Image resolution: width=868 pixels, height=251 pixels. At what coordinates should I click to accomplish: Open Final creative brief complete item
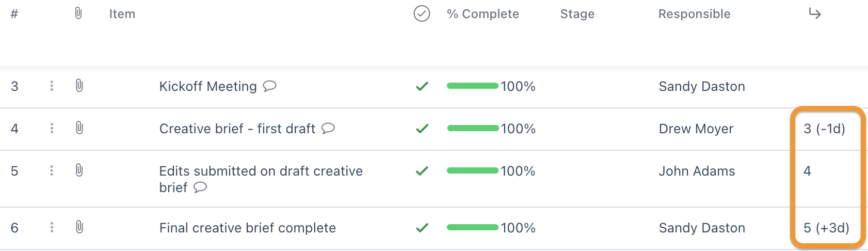(x=248, y=228)
